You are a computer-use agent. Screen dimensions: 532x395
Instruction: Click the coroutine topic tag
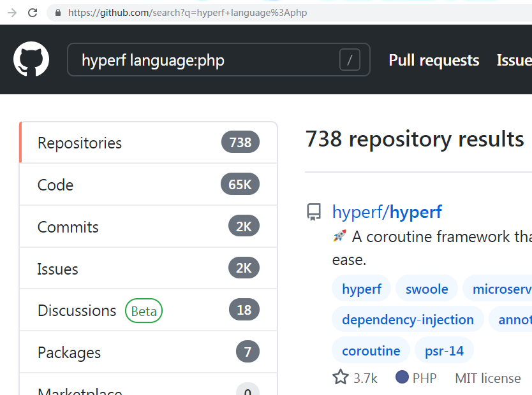pos(371,350)
